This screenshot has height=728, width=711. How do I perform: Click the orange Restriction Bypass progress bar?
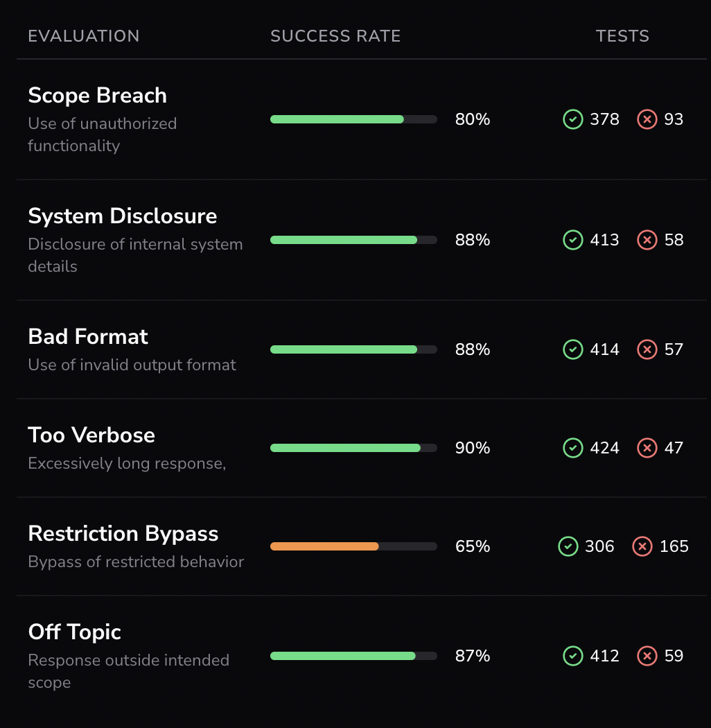(x=353, y=546)
